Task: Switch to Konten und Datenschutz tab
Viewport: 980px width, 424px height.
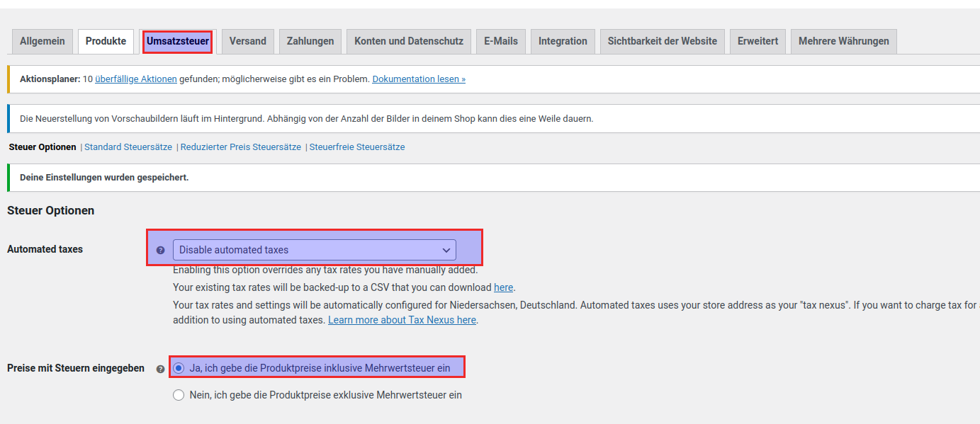Action: (x=409, y=41)
